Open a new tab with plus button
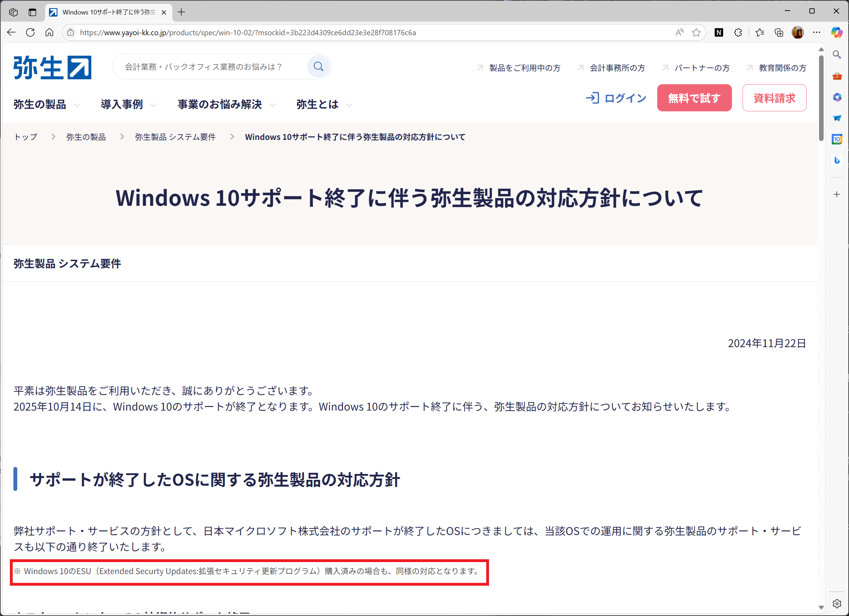The width and height of the screenshot is (849, 616). [x=182, y=12]
